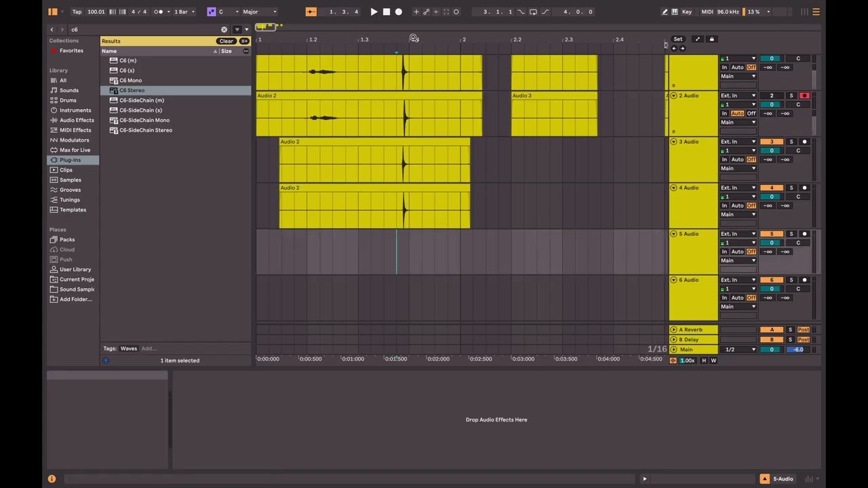
Task: Toggle the Automation Mode icon beside Set
Action: 697,39
